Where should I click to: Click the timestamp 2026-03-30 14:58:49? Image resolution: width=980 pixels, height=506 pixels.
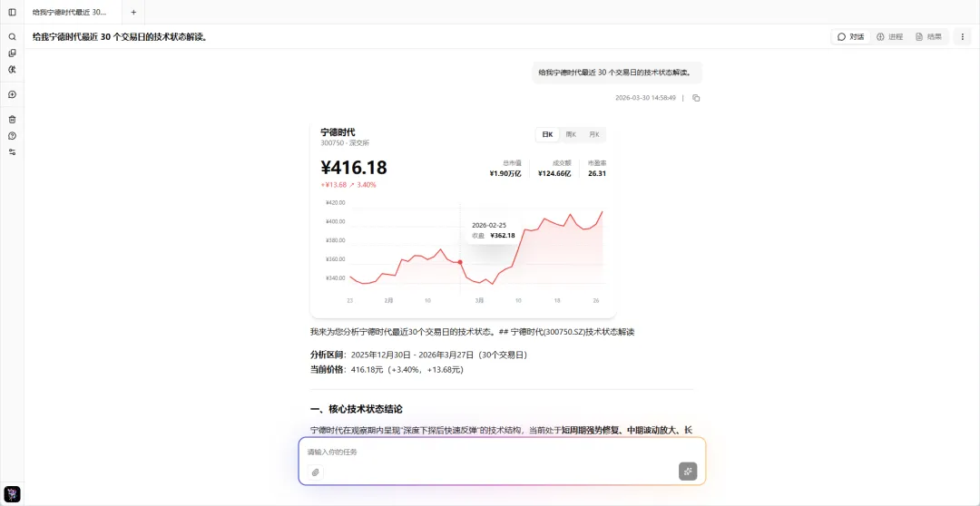[646, 98]
